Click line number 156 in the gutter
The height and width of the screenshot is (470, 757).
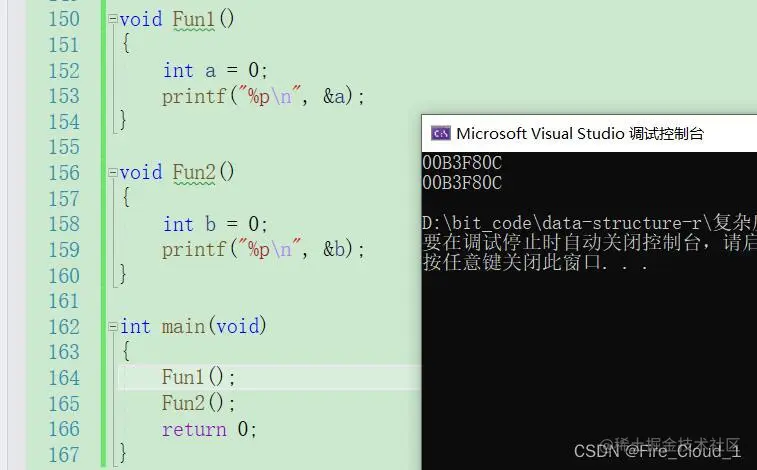[64, 173]
